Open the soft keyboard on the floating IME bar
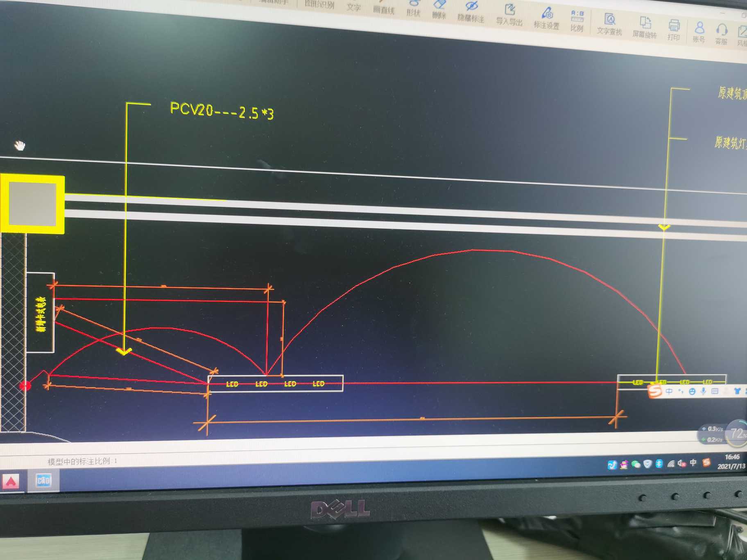Viewport: 747px width, 560px height. coord(715,391)
